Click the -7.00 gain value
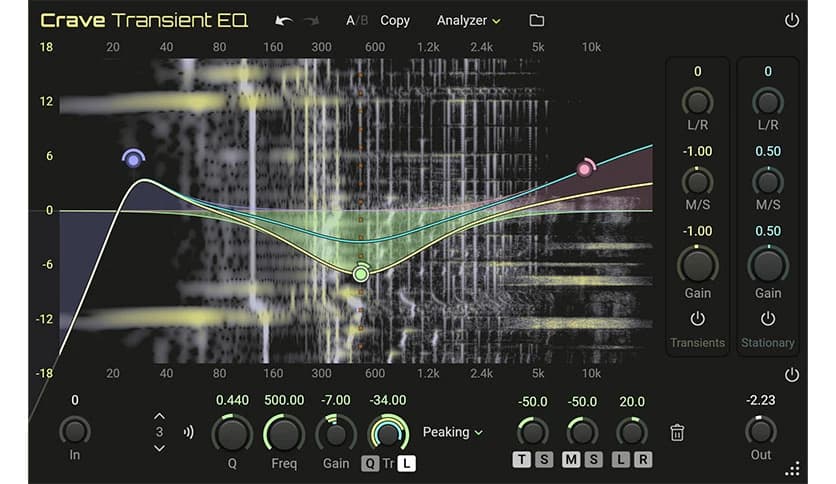836x484 pixels. pos(336,400)
